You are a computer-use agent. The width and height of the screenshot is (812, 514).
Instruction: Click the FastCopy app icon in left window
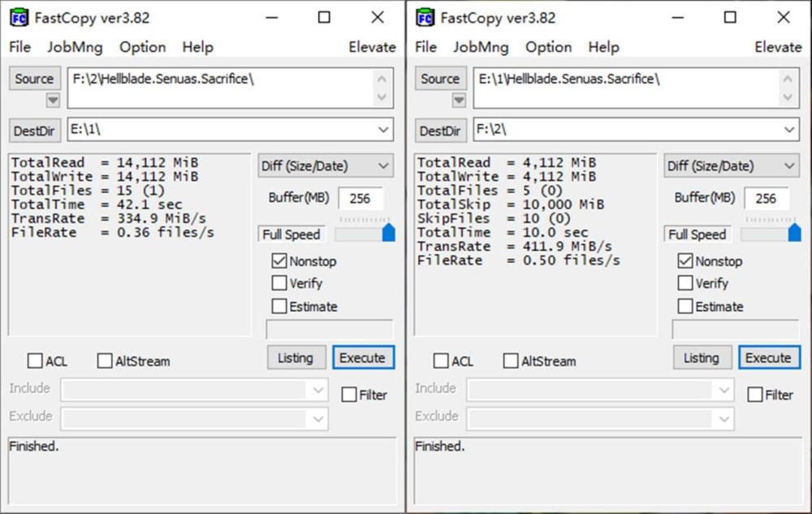(x=19, y=18)
